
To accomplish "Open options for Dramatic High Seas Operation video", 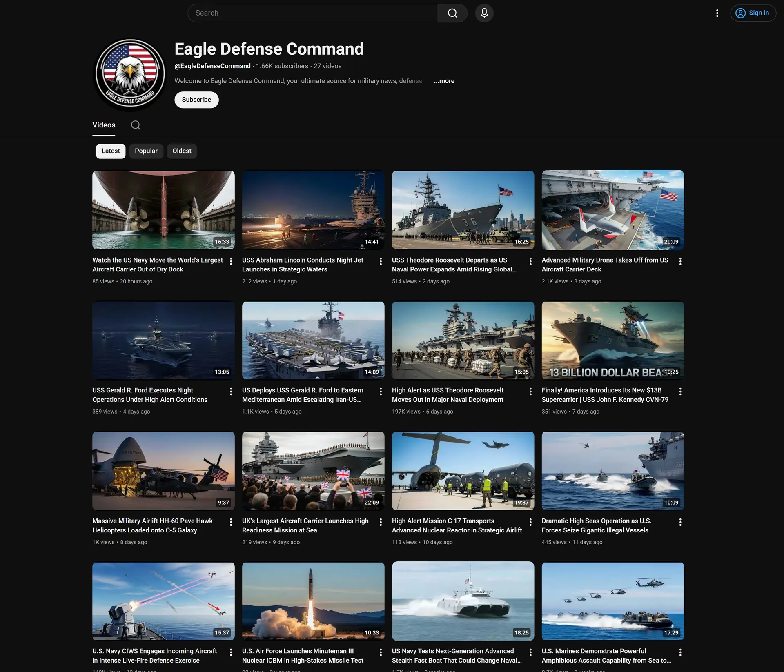I will pos(680,522).
